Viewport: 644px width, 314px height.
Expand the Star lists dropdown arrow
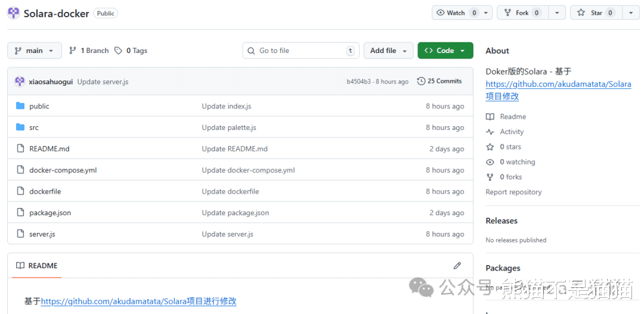pos(631,13)
